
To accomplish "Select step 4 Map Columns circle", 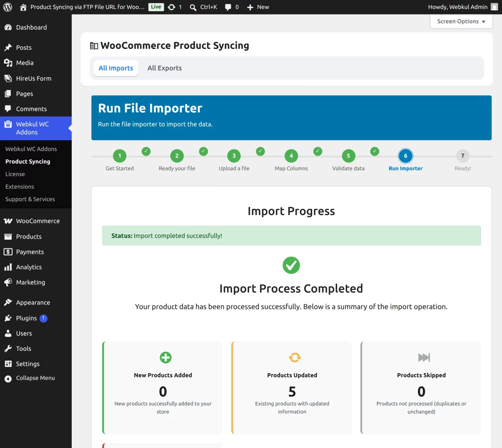I will [291, 156].
